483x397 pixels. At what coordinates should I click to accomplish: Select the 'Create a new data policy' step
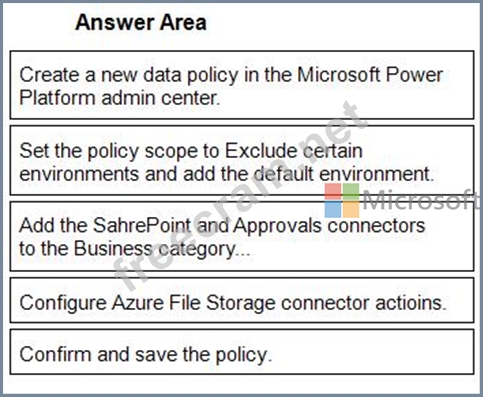coord(242,85)
